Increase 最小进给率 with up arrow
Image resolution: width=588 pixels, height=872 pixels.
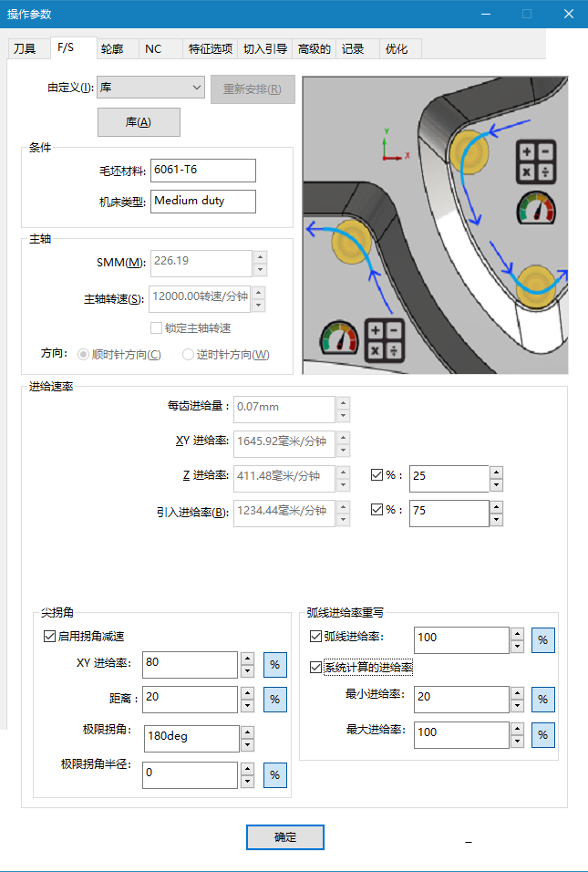(x=518, y=693)
